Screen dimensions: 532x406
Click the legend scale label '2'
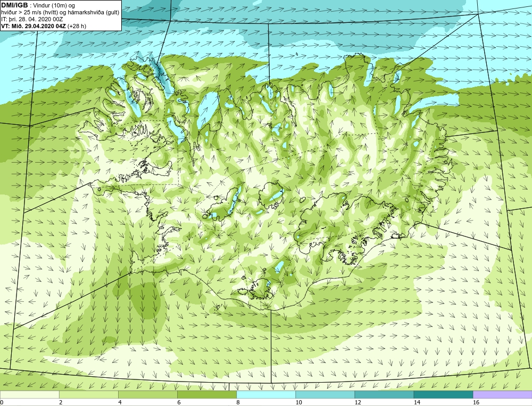tap(61, 402)
